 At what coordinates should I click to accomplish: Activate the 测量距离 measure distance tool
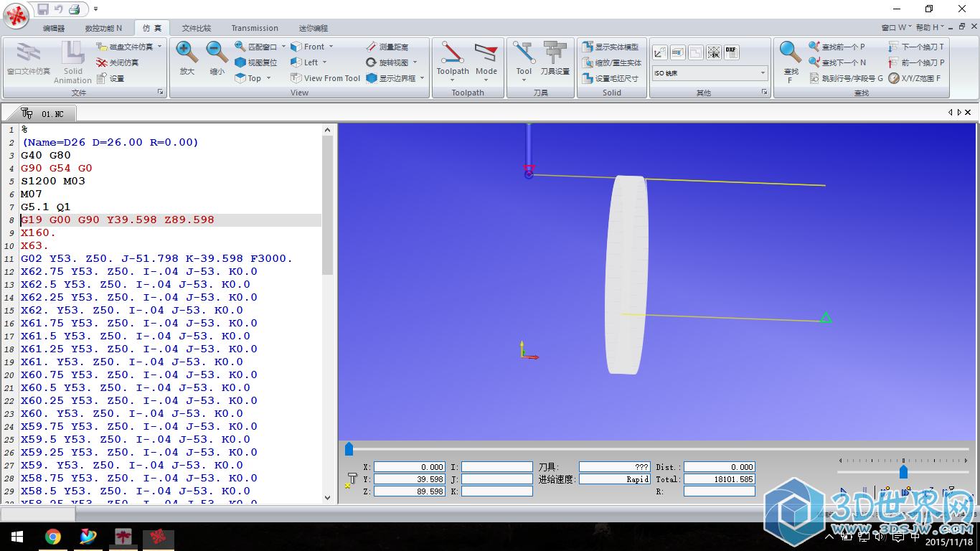tap(387, 47)
